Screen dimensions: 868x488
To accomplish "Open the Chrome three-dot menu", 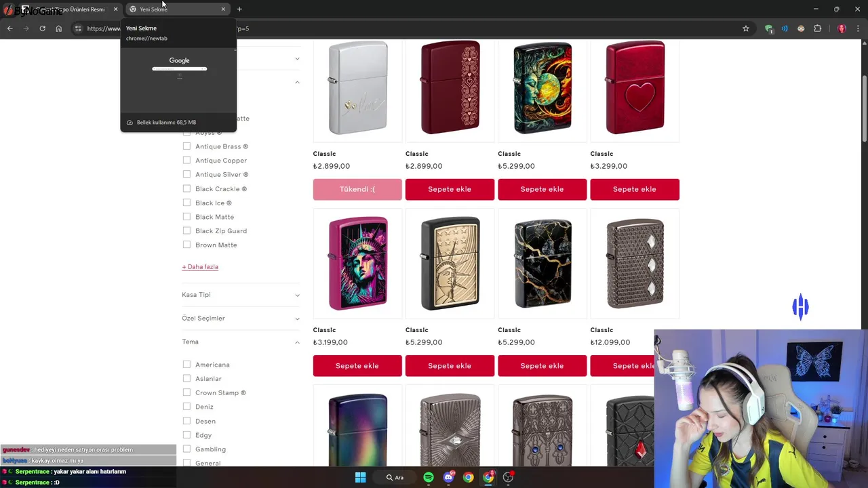I will (x=858, y=28).
